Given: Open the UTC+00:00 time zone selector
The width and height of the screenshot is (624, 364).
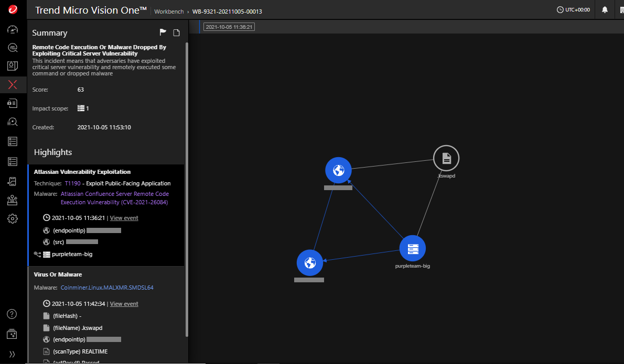Looking at the screenshot, I should (573, 10).
